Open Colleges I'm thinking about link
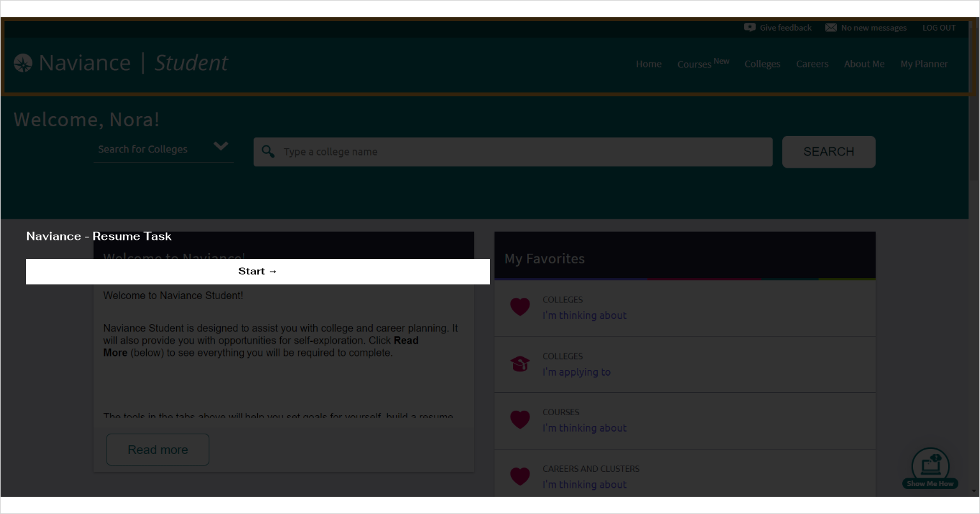Image resolution: width=980 pixels, height=514 pixels. (584, 315)
